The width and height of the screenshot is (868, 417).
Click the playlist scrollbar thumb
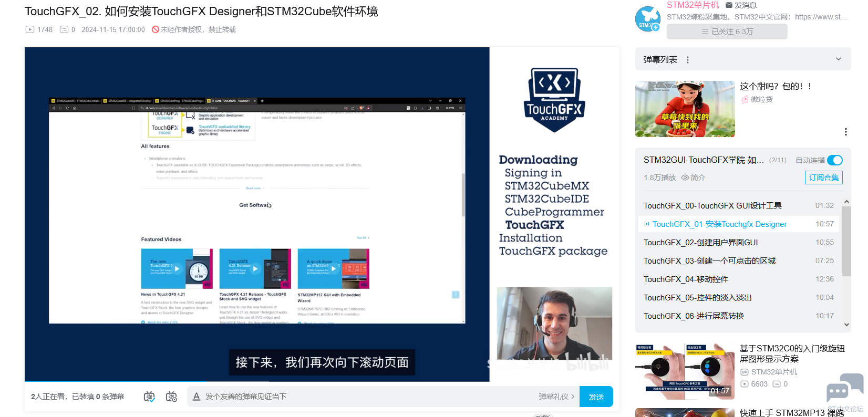coord(846,241)
